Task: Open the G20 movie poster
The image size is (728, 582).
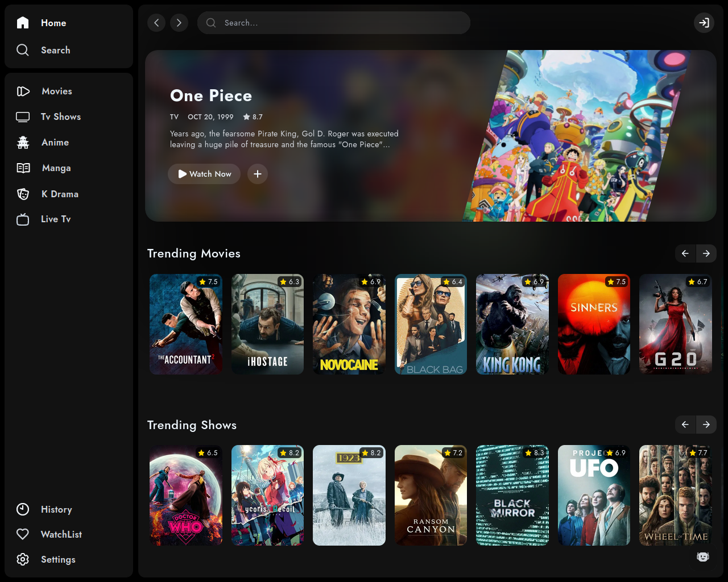Action: [676, 324]
